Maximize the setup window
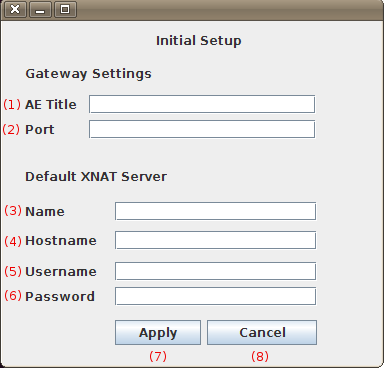384x368 pixels. tap(65, 9)
